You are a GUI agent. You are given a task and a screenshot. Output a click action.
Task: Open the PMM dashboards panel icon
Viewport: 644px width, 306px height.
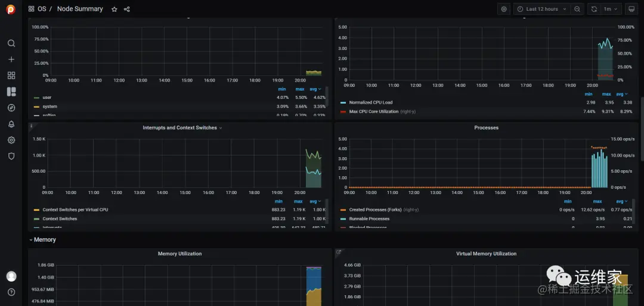(x=11, y=92)
